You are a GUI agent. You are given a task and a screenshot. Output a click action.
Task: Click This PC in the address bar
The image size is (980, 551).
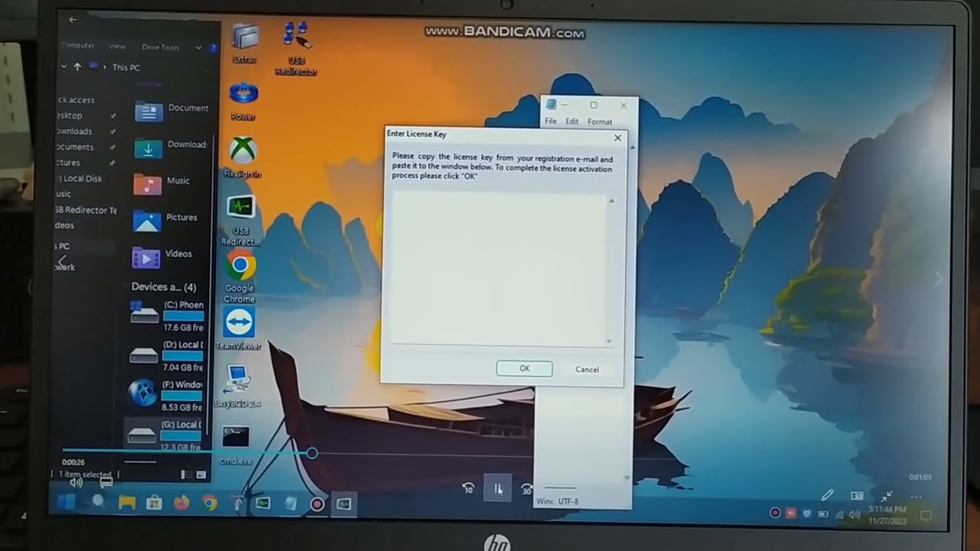[126, 67]
